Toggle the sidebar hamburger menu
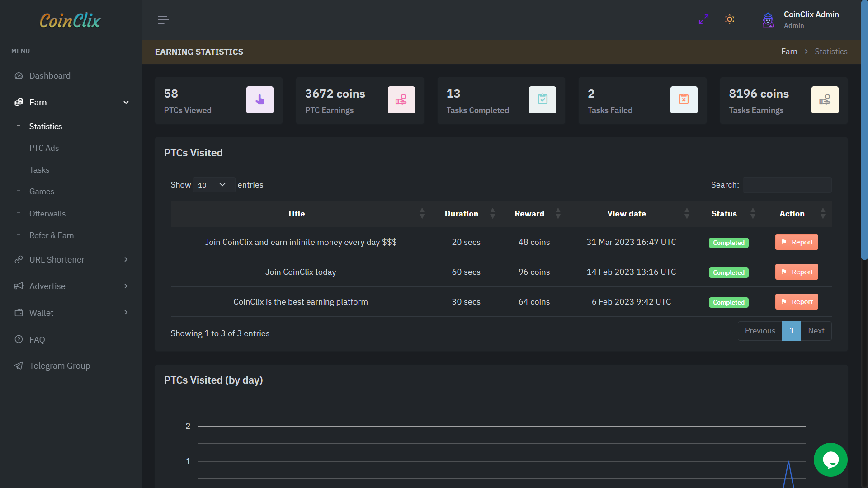Screen dimensions: 868x488 point(163,20)
